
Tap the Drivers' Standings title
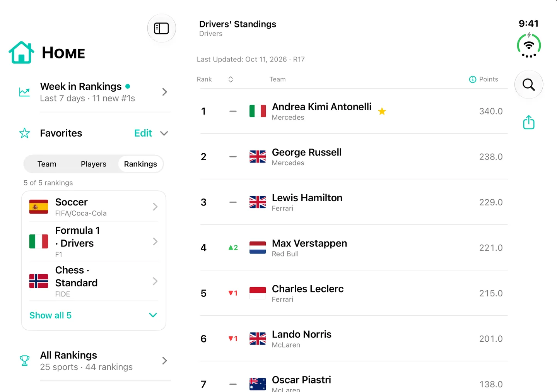pos(237,24)
